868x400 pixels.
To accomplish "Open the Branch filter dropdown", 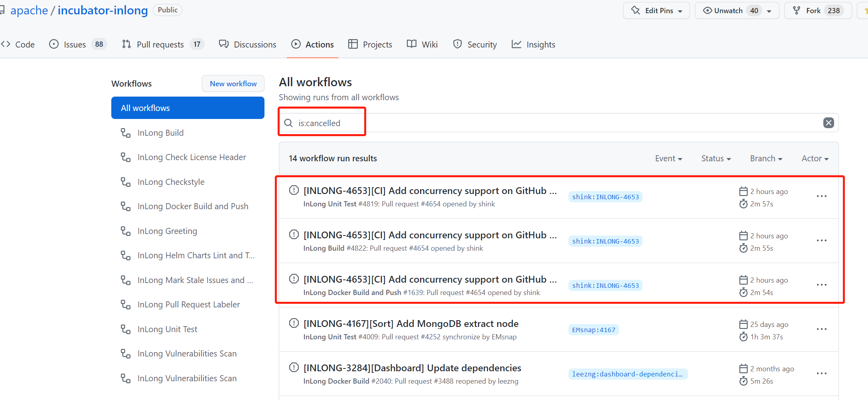I will 766,158.
